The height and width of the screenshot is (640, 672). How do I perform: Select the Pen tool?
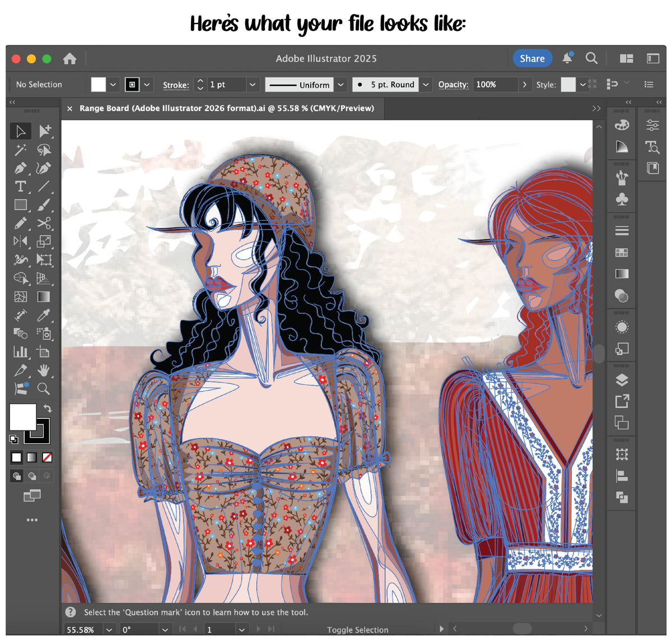pyautogui.click(x=21, y=168)
